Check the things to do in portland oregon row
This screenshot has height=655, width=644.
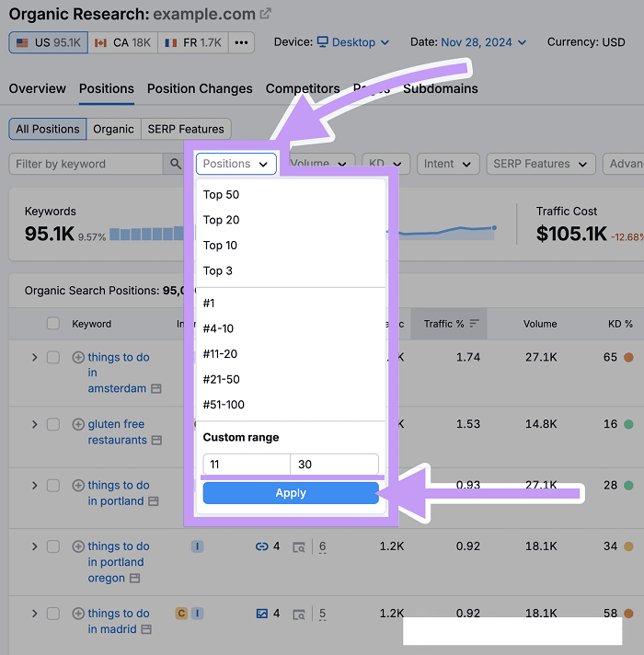53,546
